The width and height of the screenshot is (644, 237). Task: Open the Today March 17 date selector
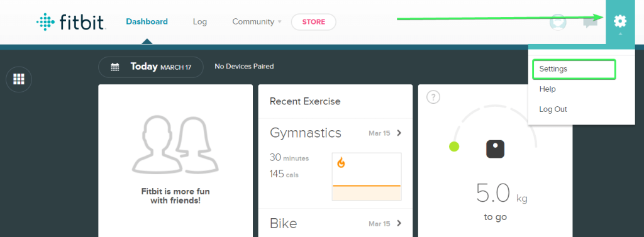[151, 67]
